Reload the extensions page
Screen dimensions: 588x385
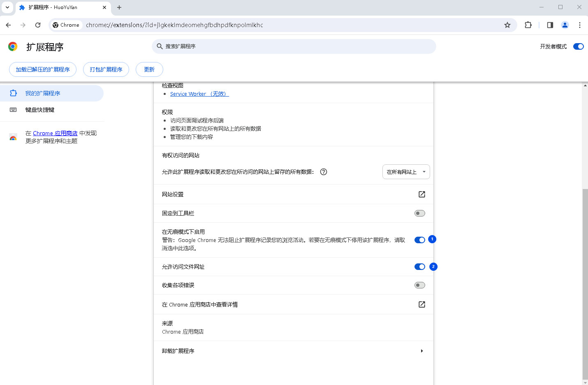coord(38,25)
